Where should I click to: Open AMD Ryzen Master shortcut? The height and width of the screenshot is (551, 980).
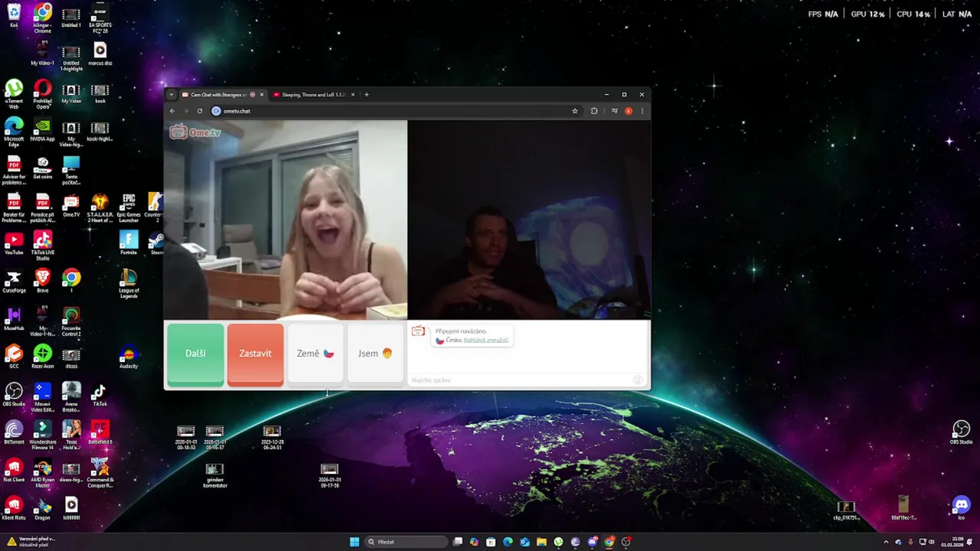pos(43,471)
